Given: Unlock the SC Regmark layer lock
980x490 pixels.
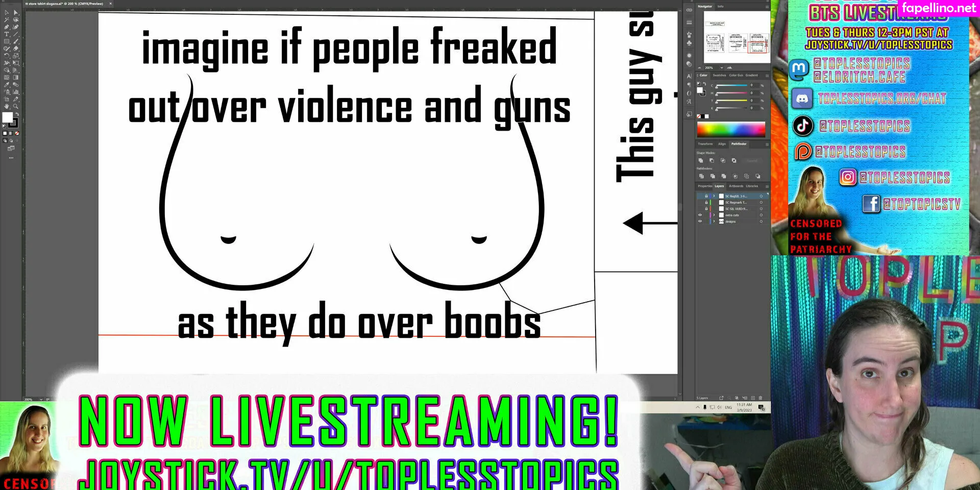Looking at the screenshot, I should click(x=706, y=203).
